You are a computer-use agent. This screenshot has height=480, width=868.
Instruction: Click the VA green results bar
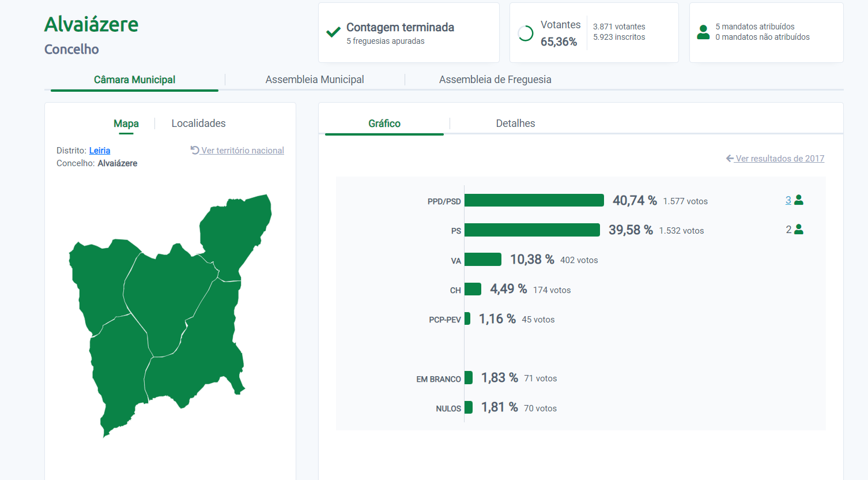(x=483, y=260)
